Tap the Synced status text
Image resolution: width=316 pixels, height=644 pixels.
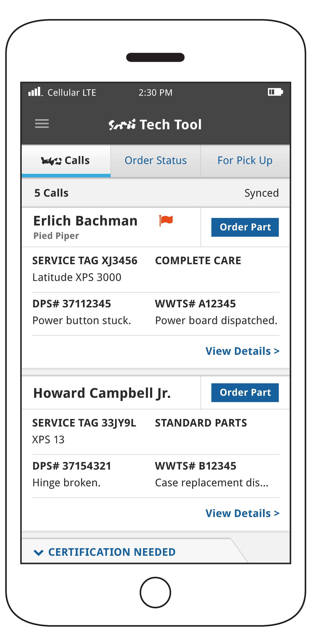262,193
